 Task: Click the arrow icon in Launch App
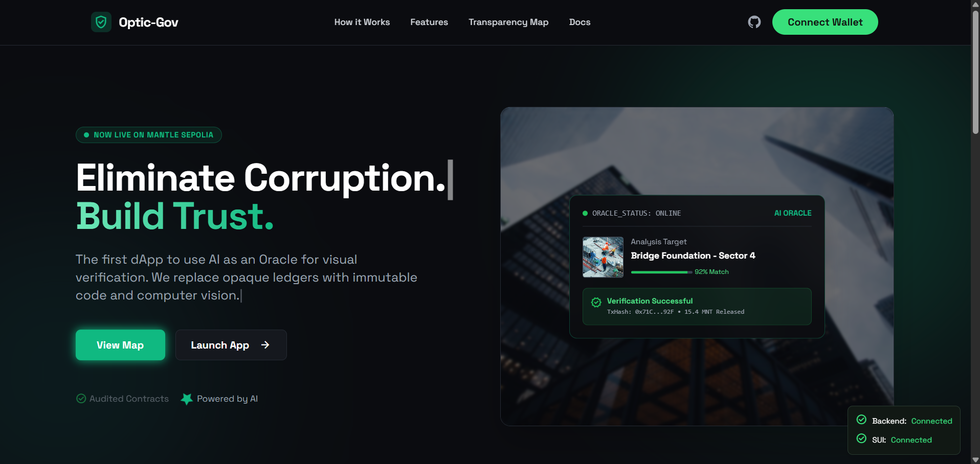[265, 345]
